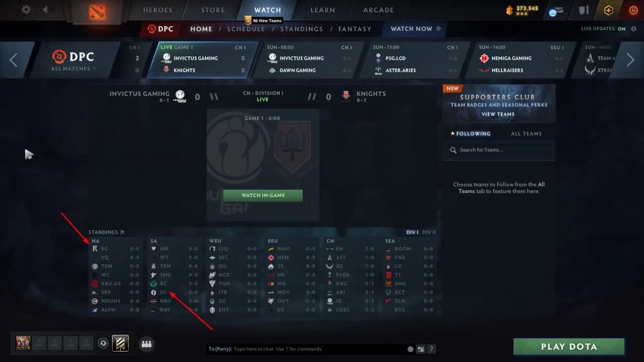Viewport: 644px width, 362px height.
Task: Click the red power quit icon
Action: tap(633, 10)
